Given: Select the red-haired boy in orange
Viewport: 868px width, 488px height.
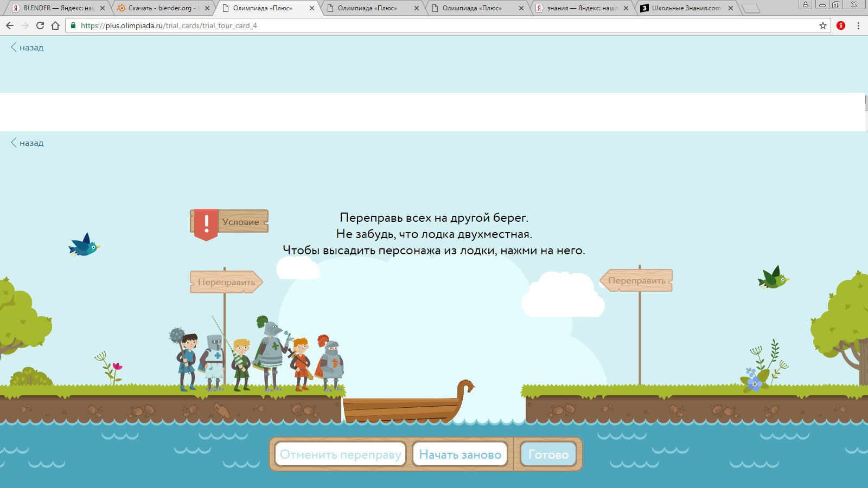Looking at the screenshot, I should point(300,363).
